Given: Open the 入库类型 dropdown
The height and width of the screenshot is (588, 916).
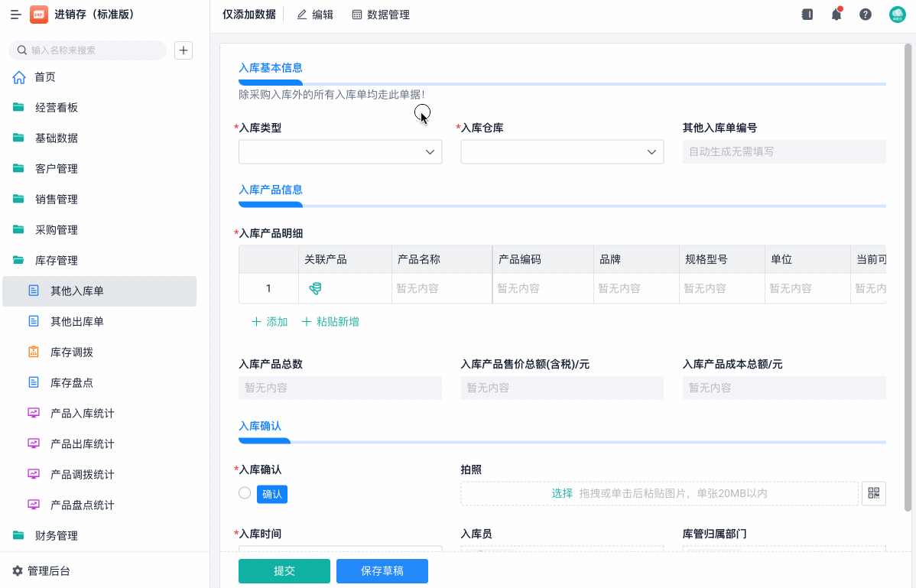Looking at the screenshot, I should 340,152.
